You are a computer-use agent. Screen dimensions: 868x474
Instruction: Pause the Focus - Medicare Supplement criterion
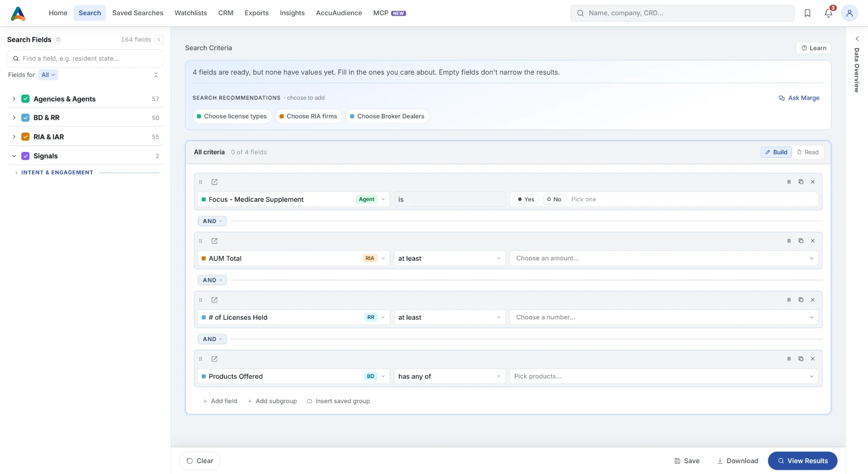point(789,182)
